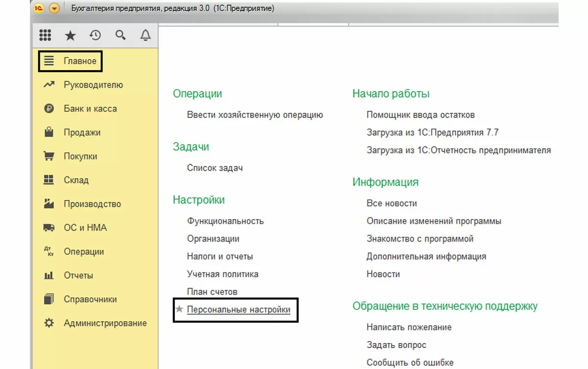The width and height of the screenshot is (588, 369).
Task: Open the yellow main menu dropdown arrow
Action: pyautogui.click(x=54, y=8)
